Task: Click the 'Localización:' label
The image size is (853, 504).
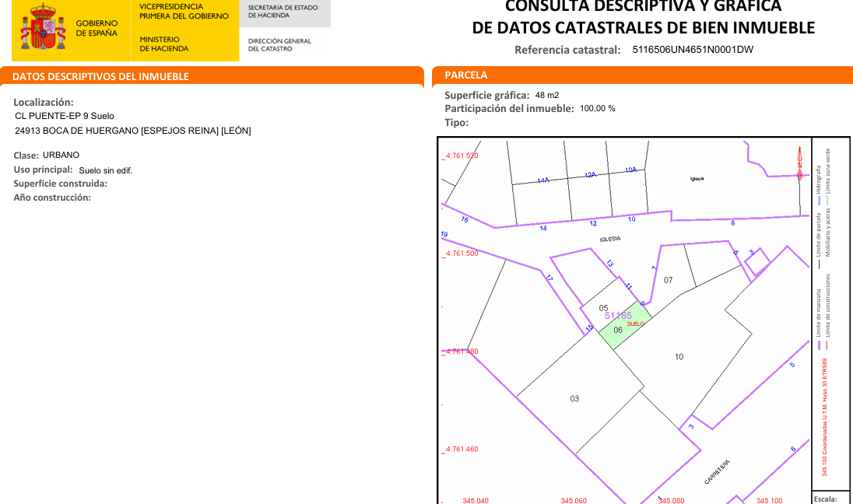Action: (44, 102)
